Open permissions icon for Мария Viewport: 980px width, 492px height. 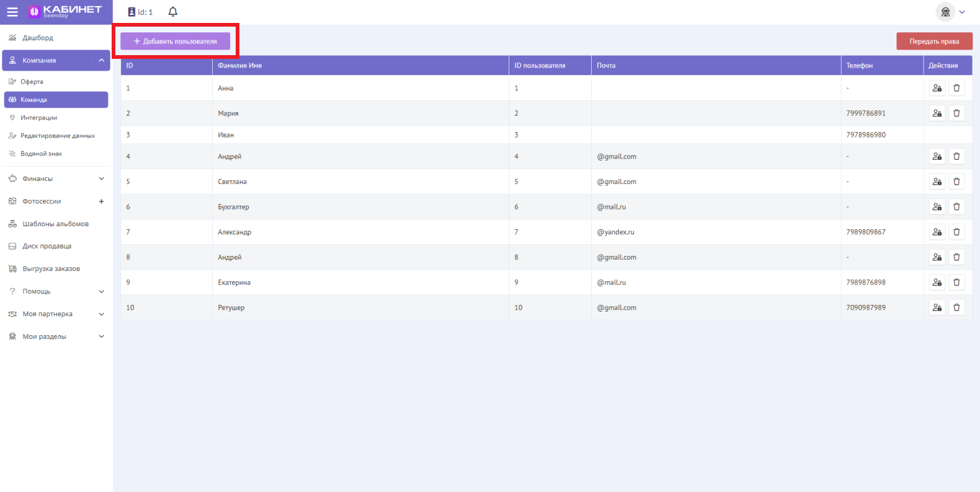(x=937, y=113)
